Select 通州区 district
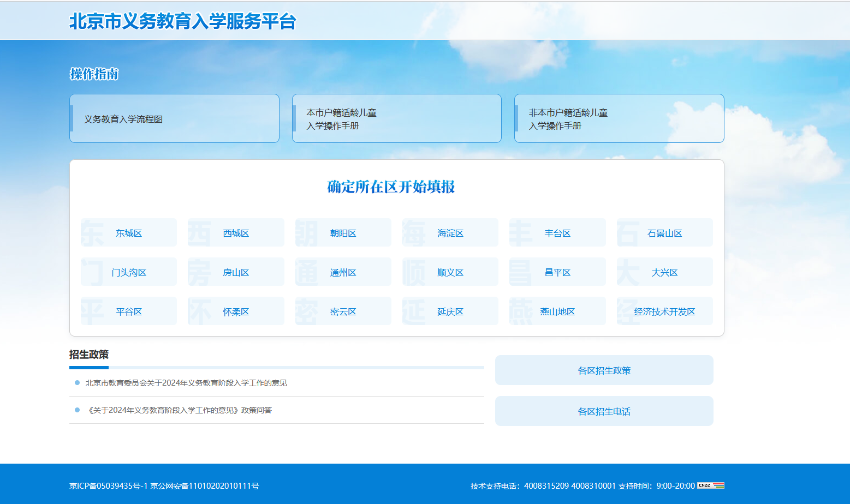This screenshot has width=850, height=504. [343, 272]
